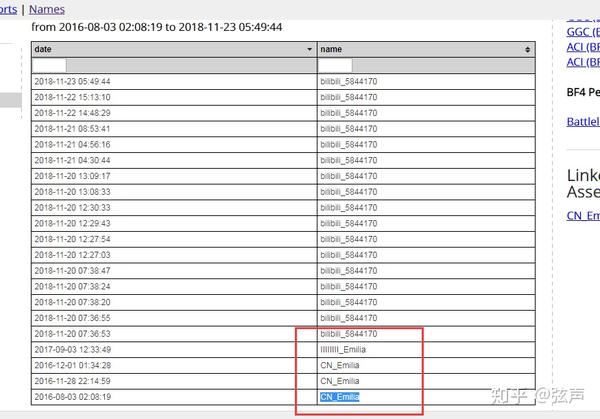This screenshot has width=600, height=419.
Task: Select date cell 2018-11-20 07:36:55
Action: [174, 318]
